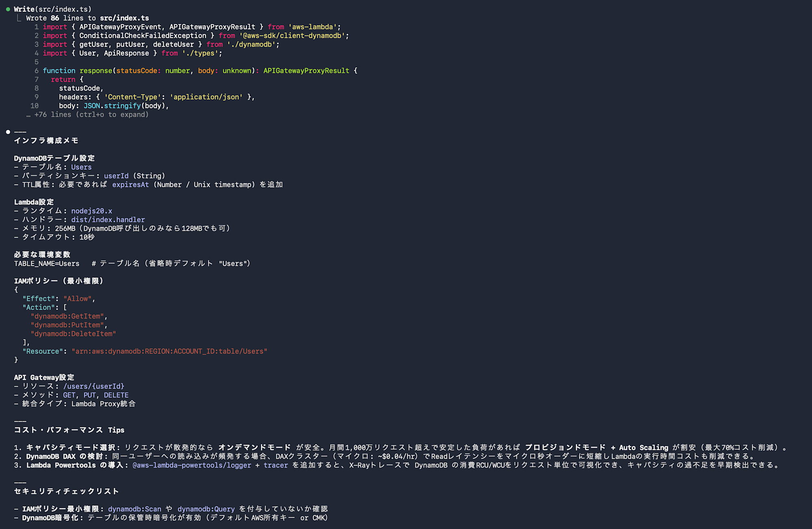Viewport: 812px width, 529px height.
Task: Click the bullet marker above インフラ構成メモ
Action: click(8, 132)
